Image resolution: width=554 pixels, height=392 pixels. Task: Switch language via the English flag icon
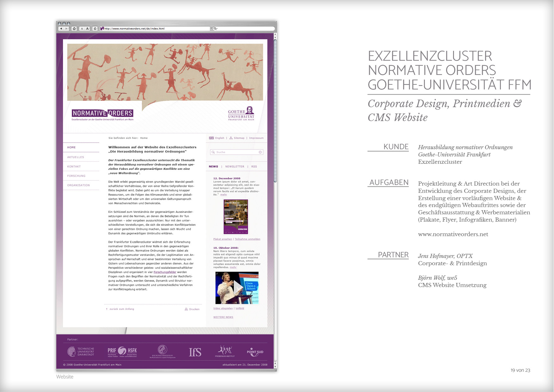coord(211,138)
